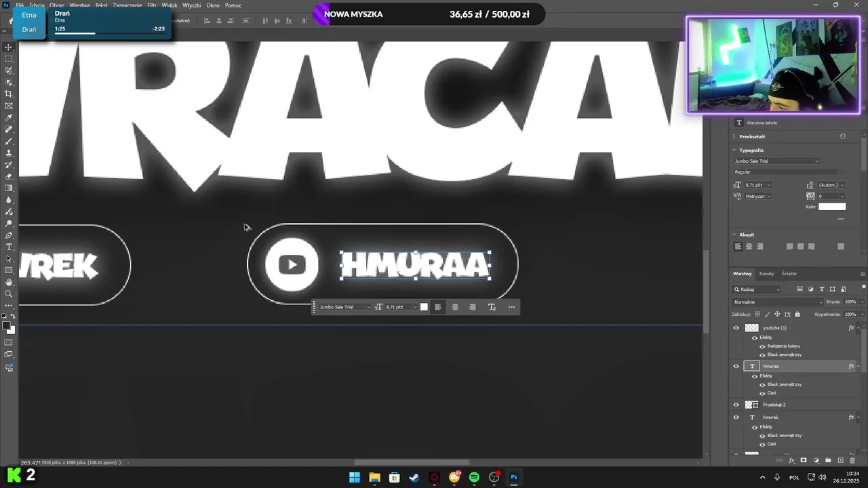Open Layers panel hamburger menu
868x488 pixels.
pos(863,274)
